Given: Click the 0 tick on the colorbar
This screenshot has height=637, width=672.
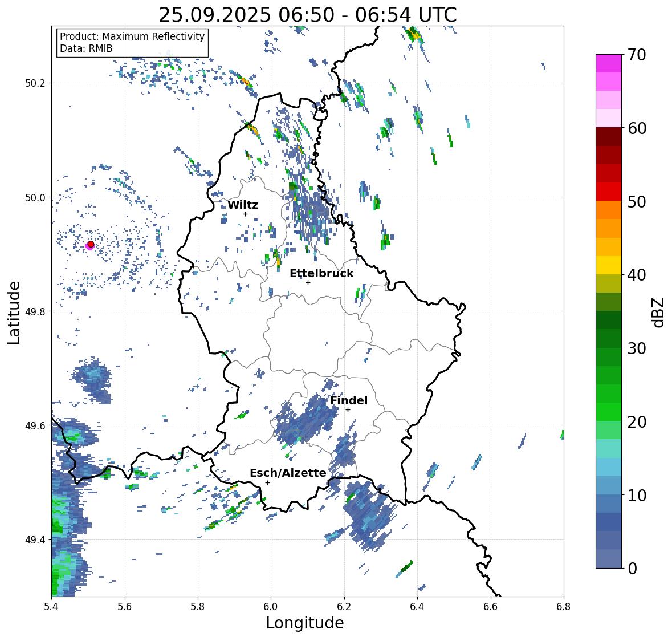Looking at the screenshot, I should (x=632, y=569).
